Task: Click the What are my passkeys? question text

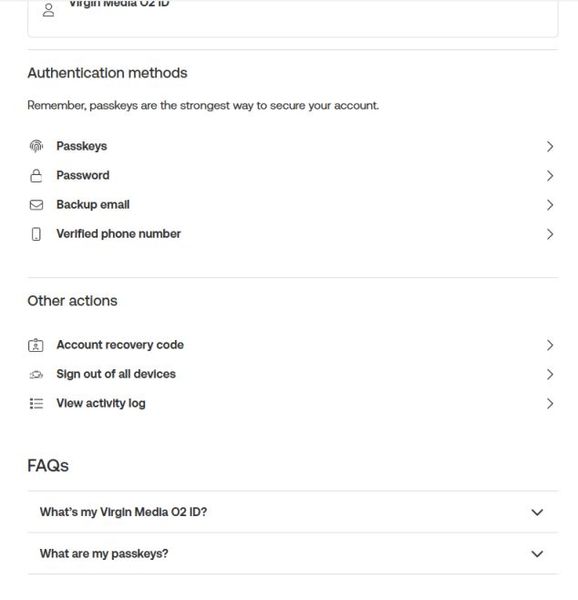Action: coord(104,554)
